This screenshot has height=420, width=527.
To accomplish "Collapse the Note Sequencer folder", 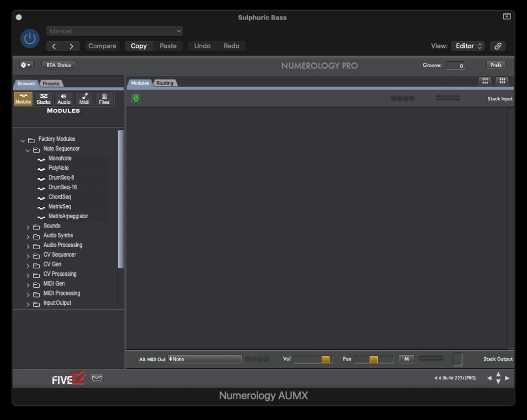I will [28, 150].
